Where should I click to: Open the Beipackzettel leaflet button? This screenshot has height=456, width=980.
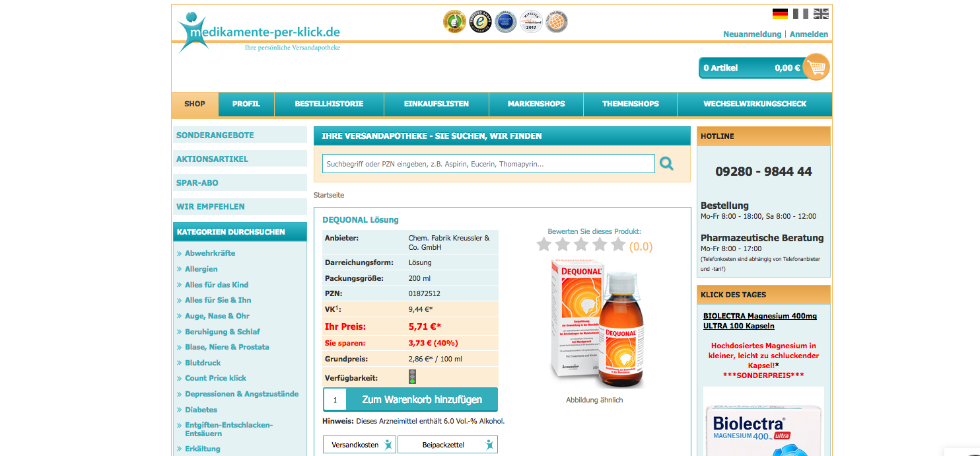[x=448, y=445]
